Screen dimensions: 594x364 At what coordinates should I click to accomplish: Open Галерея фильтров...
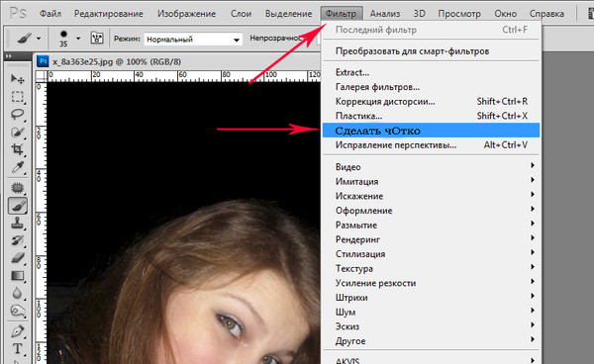[431, 87]
